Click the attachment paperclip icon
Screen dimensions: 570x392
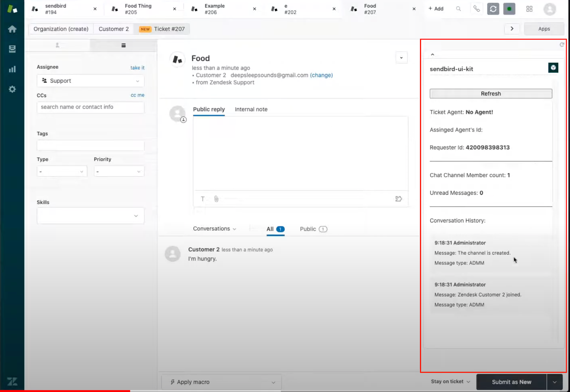tap(216, 199)
